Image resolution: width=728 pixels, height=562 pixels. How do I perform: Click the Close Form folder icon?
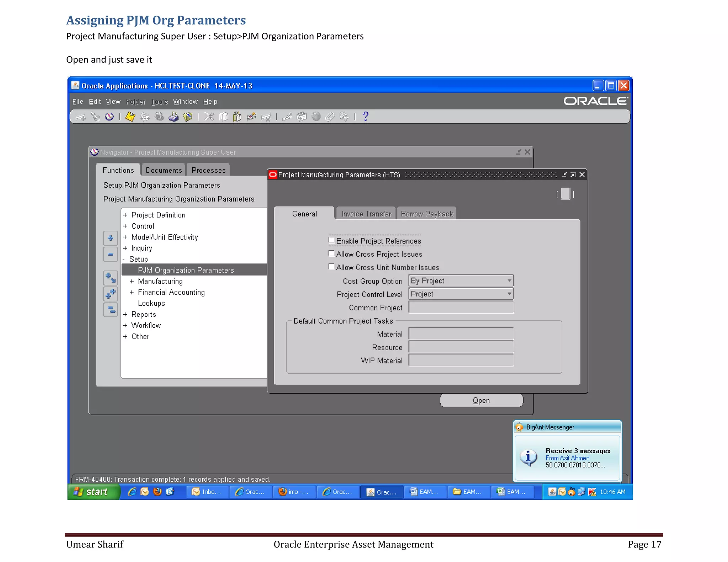pyautogui.click(x=188, y=117)
